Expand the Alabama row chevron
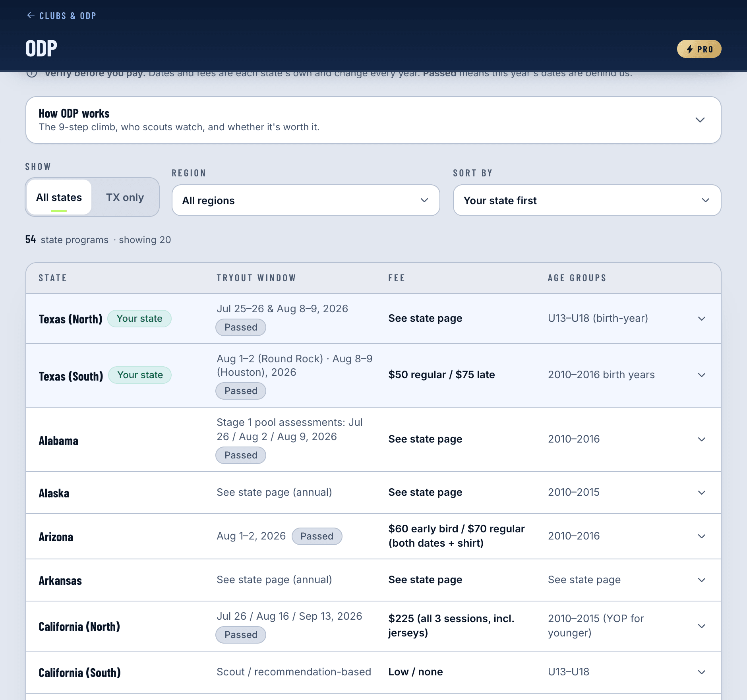This screenshot has height=700, width=747. click(702, 439)
